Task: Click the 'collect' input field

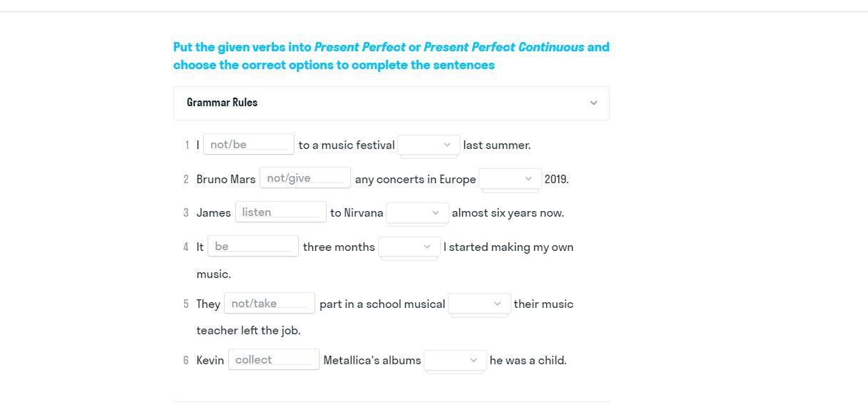Action: 274,359
